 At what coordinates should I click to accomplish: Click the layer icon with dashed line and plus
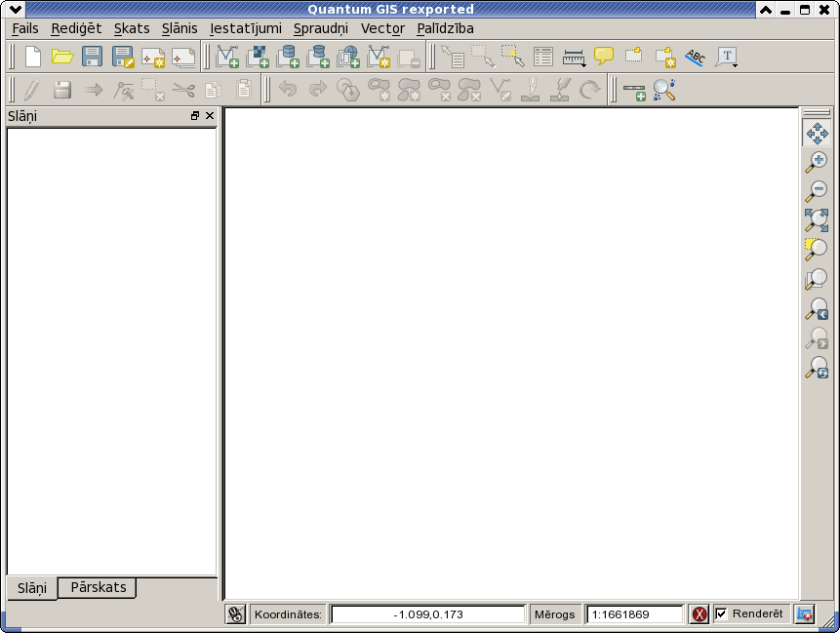point(634,91)
